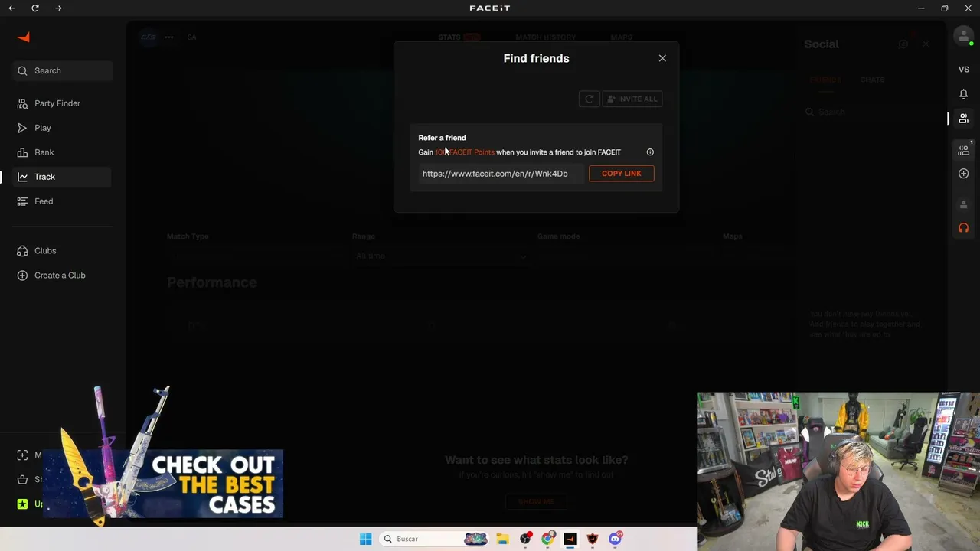Click the Rank shield icon
Image resolution: width=980 pixels, height=551 pixels.
click(x=22, y=152)
